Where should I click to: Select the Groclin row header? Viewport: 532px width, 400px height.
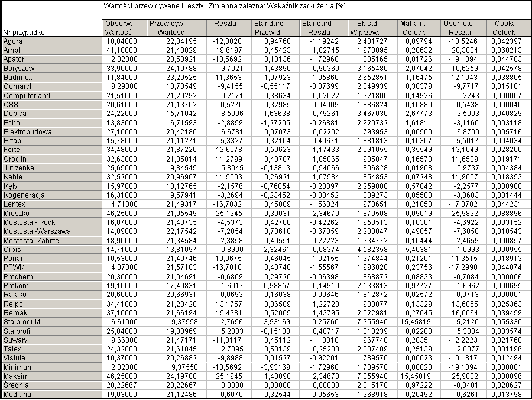51,159
